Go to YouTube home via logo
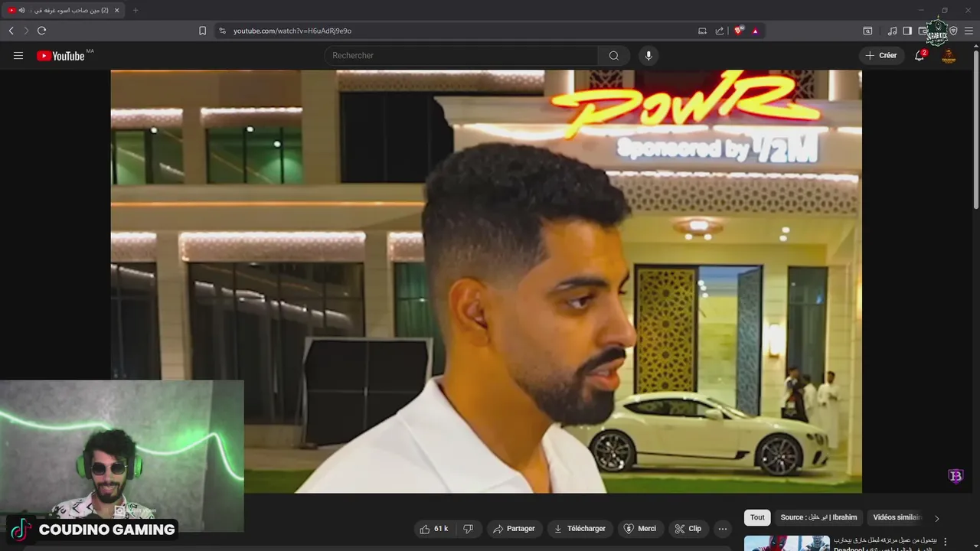The width and height of the screenshot is (980, 551). pyautogui.click(x=60, y=56)
